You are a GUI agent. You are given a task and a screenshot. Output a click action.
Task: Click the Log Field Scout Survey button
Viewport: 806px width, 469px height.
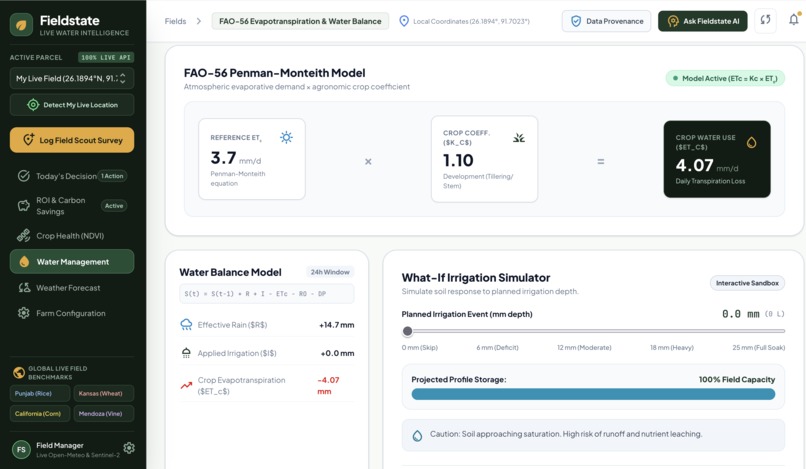tap(71, 140)
